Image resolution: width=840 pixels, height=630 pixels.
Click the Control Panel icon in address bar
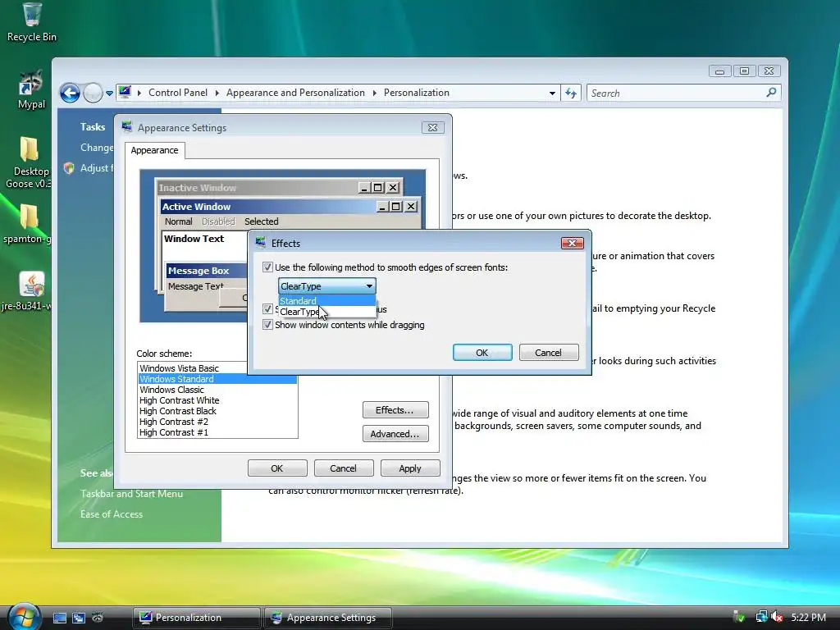125,92
